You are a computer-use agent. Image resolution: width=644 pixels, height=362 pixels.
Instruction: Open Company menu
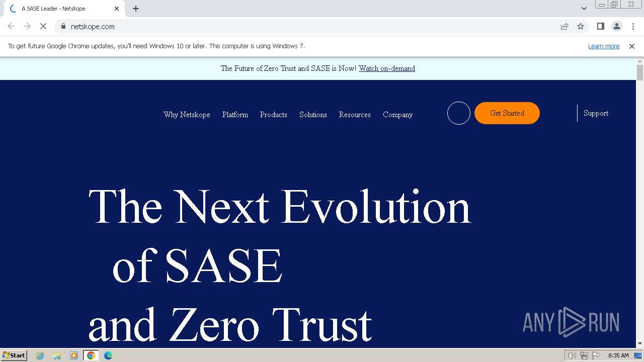(x=397, y=115)
